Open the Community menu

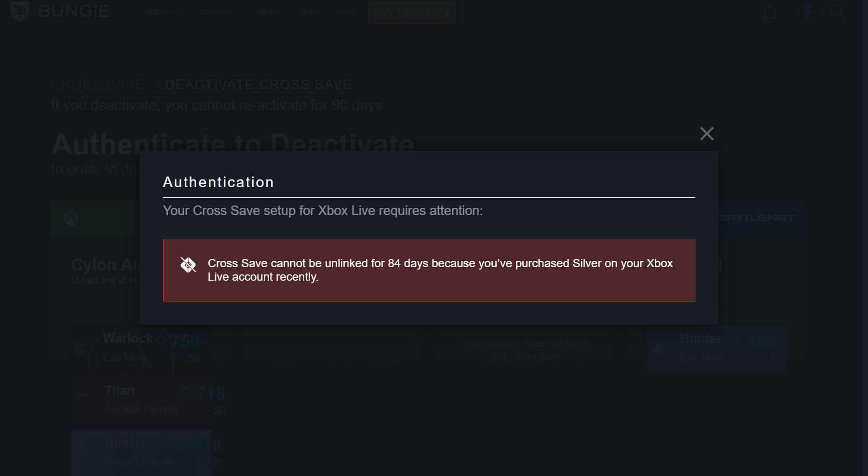coord(218,12)
